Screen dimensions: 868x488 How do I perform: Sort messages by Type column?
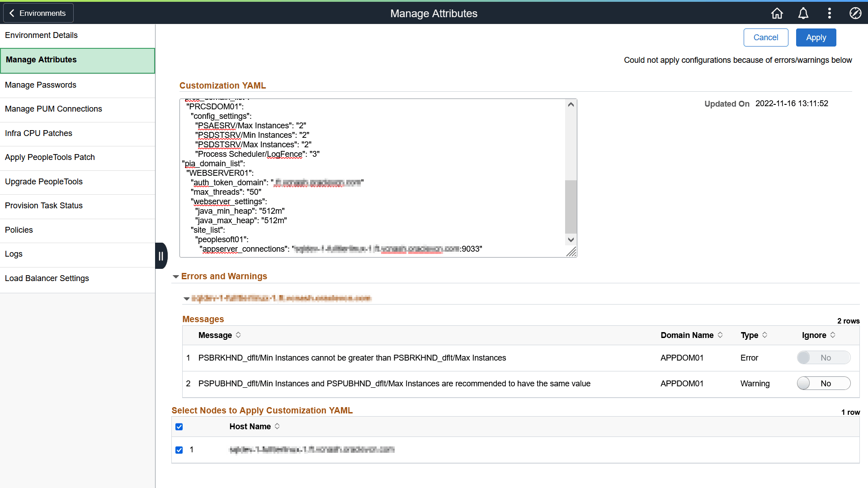[x=764, y=335]
